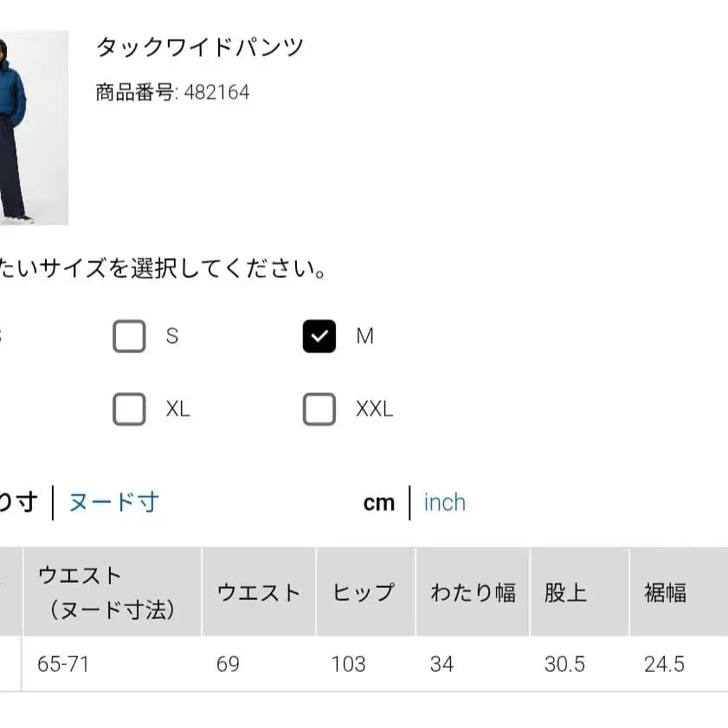Click the わたり幅 column header
The image size is (728, 728).
click(474, 593)
